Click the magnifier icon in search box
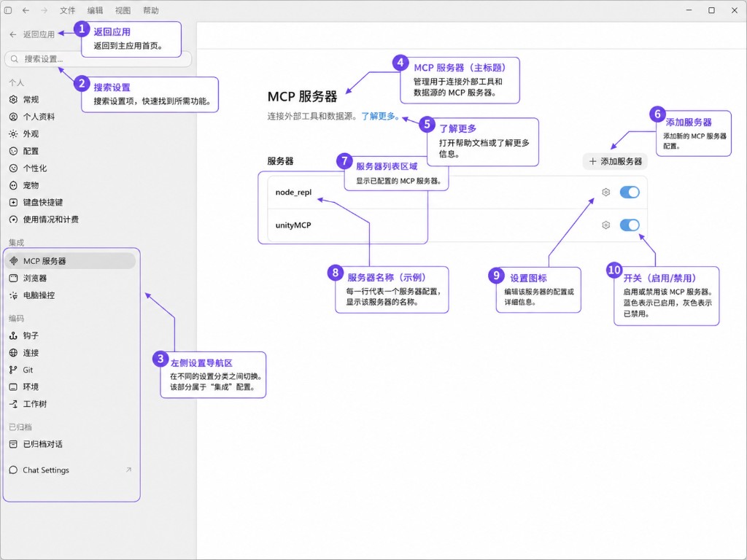747x560 pixels. point(15,59)
